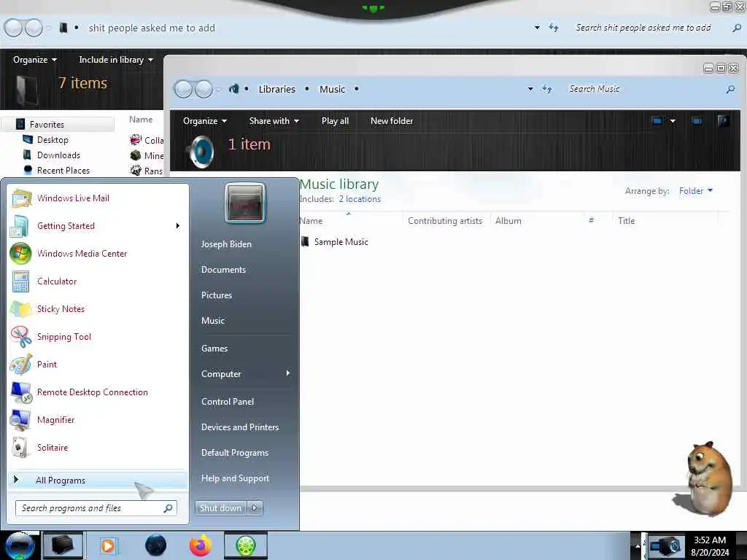Viewport: 747px width, 560px height.
Task: Select Downloads in Favorites sidebar
Action: tap(58, 155)
